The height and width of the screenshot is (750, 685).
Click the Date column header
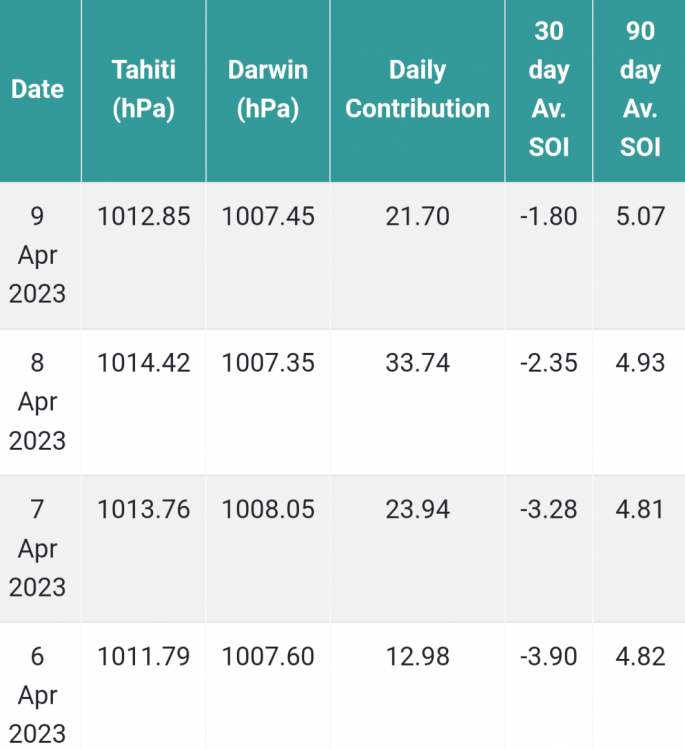pos(37,89)
